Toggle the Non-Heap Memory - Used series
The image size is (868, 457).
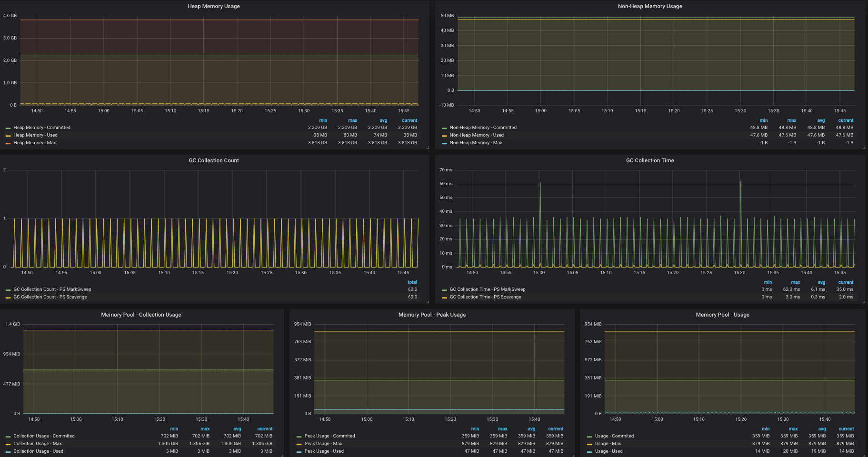pyautogui.click(x=477, y=135)
